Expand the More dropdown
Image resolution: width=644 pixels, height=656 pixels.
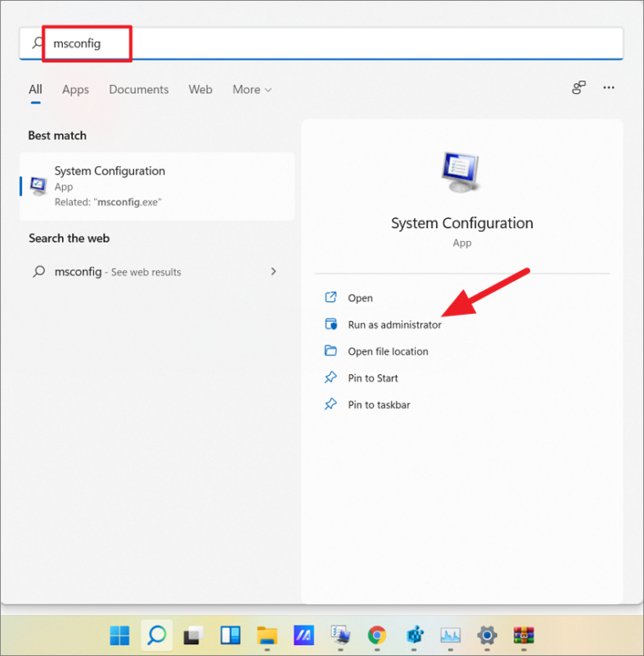pos(252,89)
